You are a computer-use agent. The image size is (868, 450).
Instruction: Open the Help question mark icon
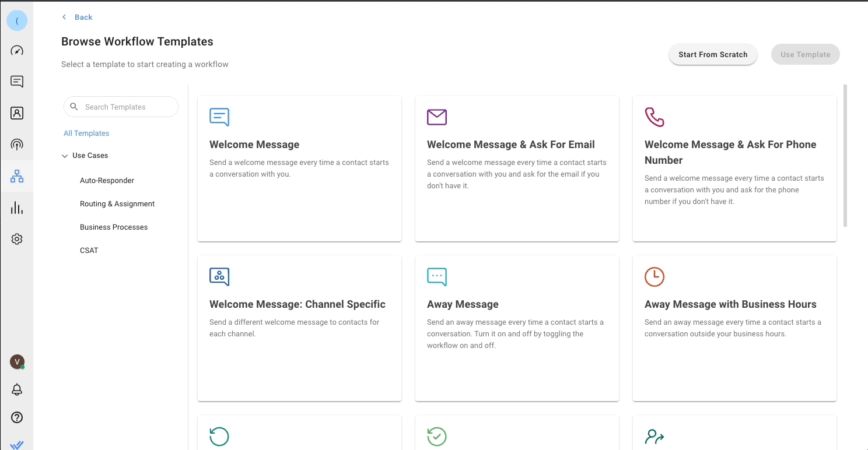(17, 417)
